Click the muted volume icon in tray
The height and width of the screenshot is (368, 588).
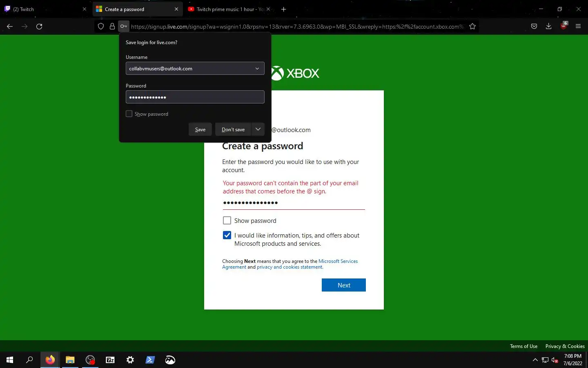555,360
